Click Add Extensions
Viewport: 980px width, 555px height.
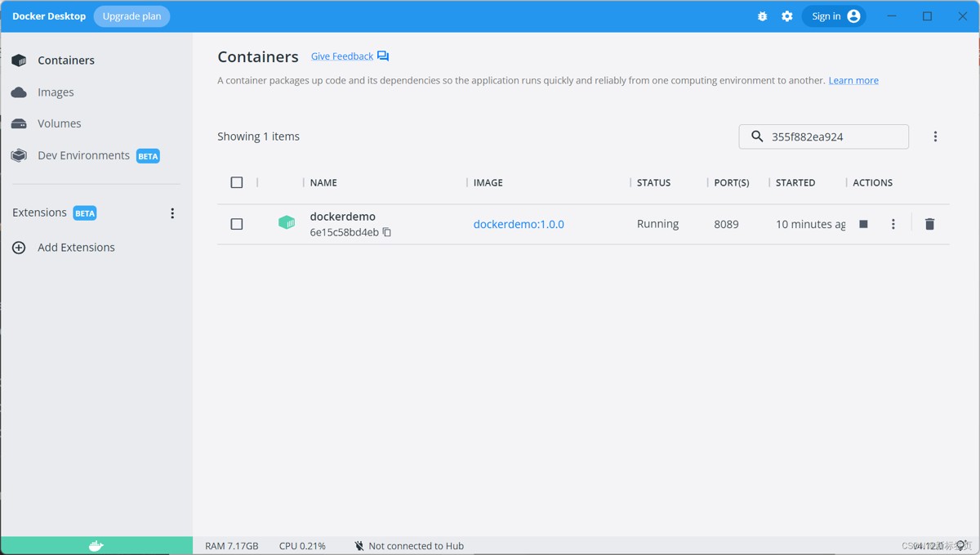coord(76,248)
